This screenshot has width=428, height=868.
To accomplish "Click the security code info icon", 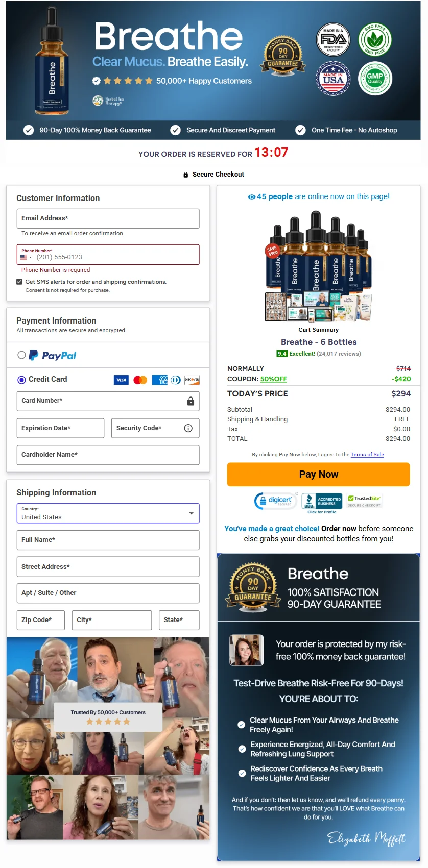I will (x=188, y=428).
